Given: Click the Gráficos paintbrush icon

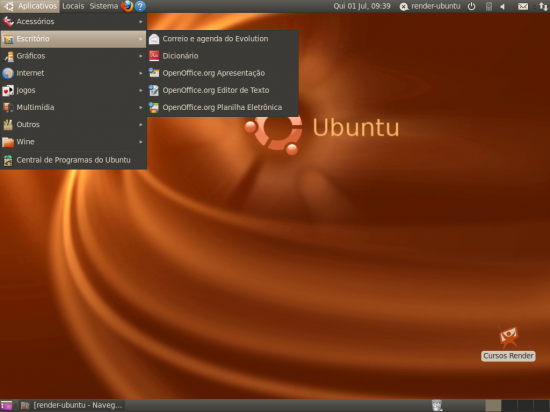Looking at the screenshot, I should click(x=8, y=56).
